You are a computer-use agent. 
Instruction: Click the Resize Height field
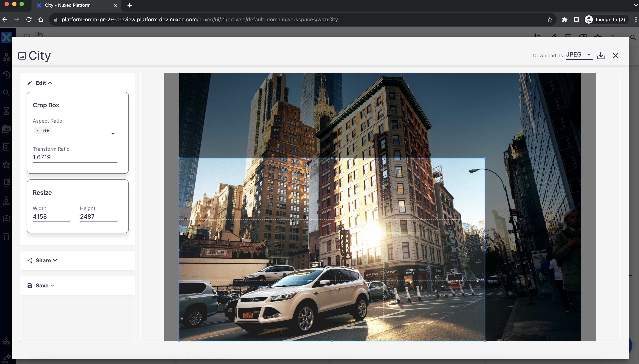[98, 216]
